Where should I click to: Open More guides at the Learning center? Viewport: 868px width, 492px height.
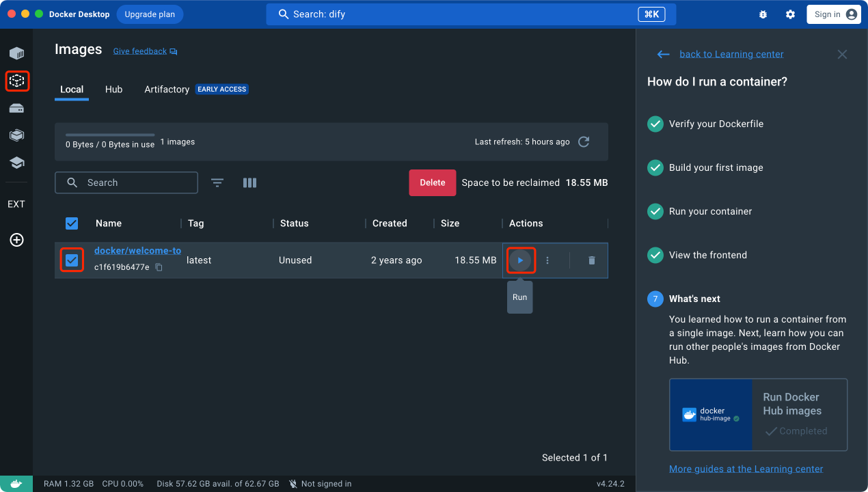click(x=746, y=469)
